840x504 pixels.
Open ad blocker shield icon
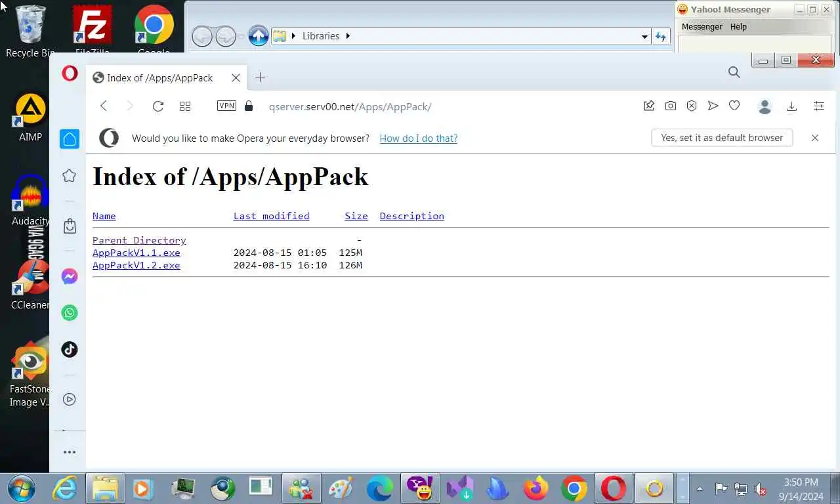tap(692, 106)
